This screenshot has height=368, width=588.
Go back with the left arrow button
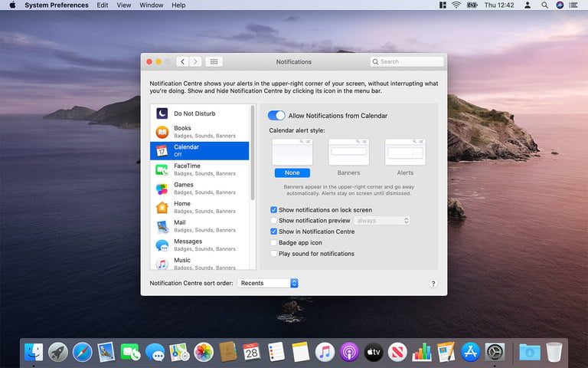pyautogui.click(x=182, y=61)
